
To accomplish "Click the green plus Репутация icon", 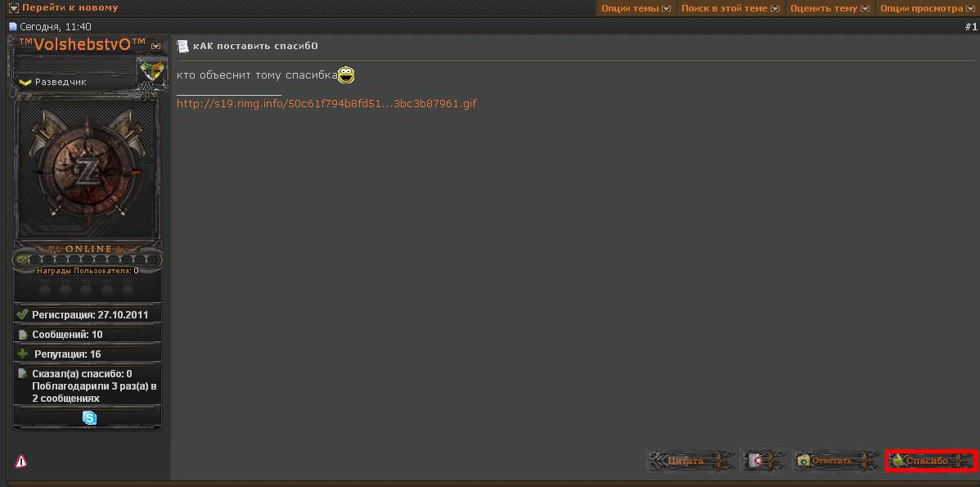I will [x=23, y=354].
